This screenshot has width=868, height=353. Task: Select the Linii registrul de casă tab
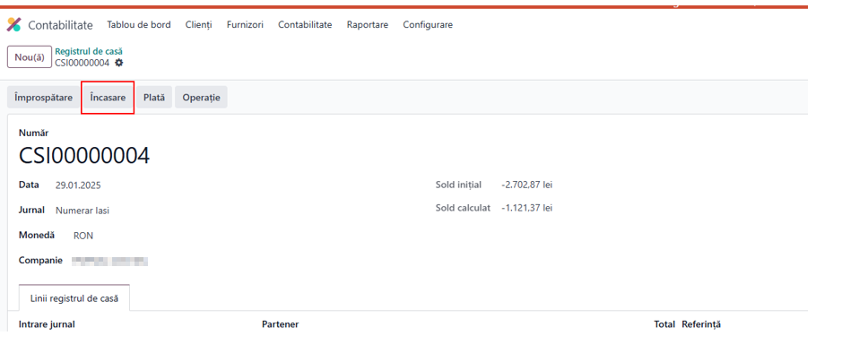[74, 298]
